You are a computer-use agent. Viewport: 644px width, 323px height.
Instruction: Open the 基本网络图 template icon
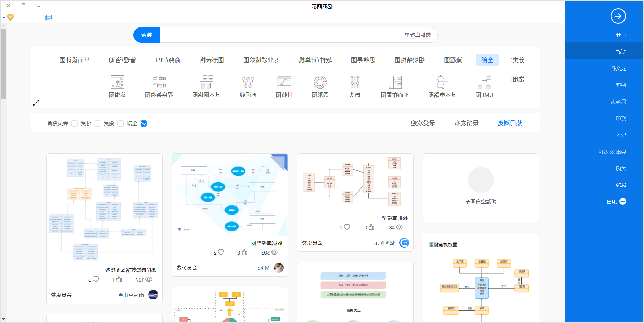click(x=206, y=82)
